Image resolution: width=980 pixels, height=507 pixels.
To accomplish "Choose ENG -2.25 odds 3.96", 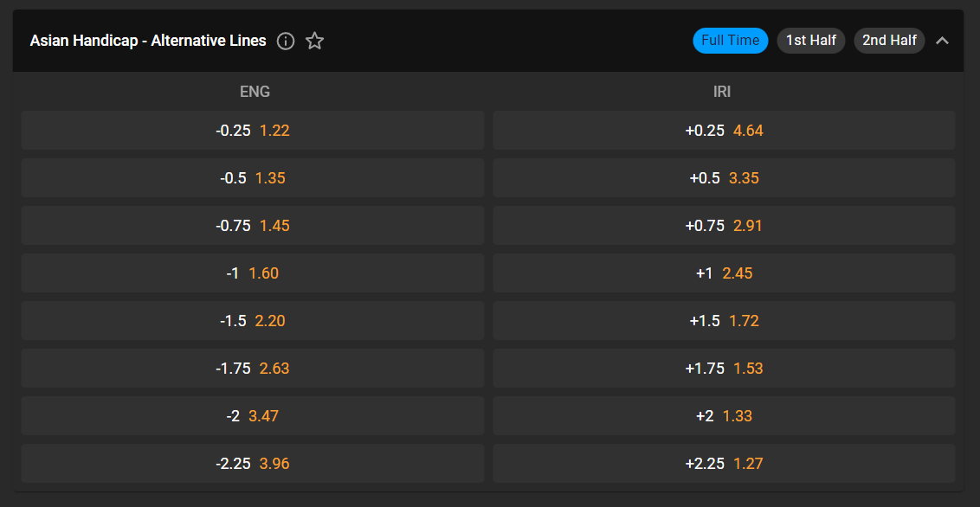I will click(253, 463).
